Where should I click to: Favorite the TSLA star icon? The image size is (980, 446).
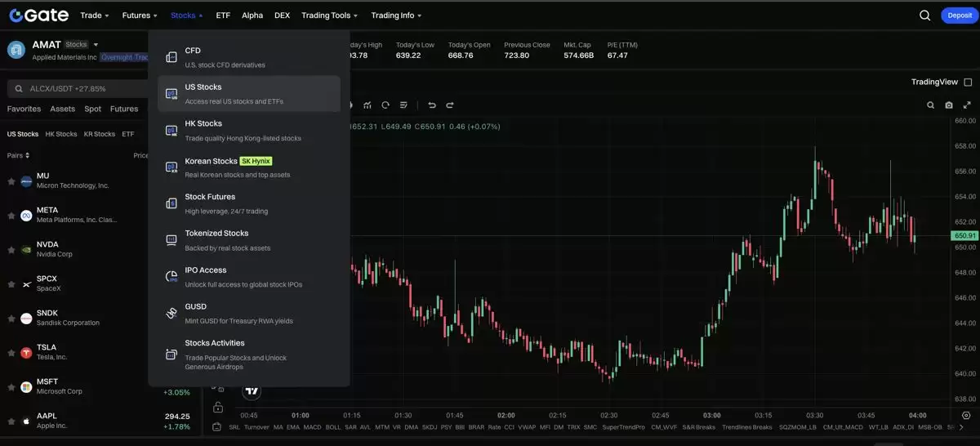coord(11,353)
